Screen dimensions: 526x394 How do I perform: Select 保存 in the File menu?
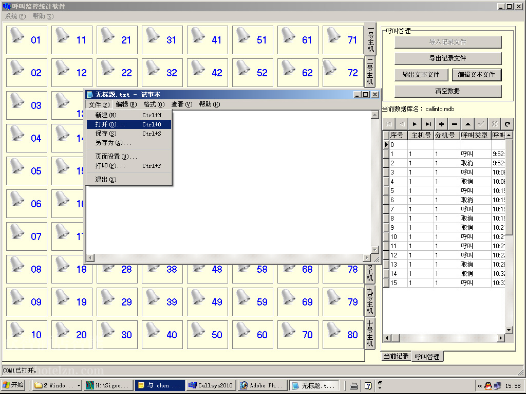coord(129,134)
